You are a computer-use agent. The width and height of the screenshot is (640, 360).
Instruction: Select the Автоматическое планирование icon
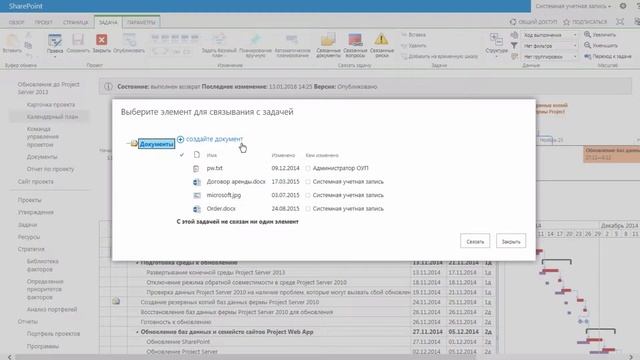(x=292, y=40)
